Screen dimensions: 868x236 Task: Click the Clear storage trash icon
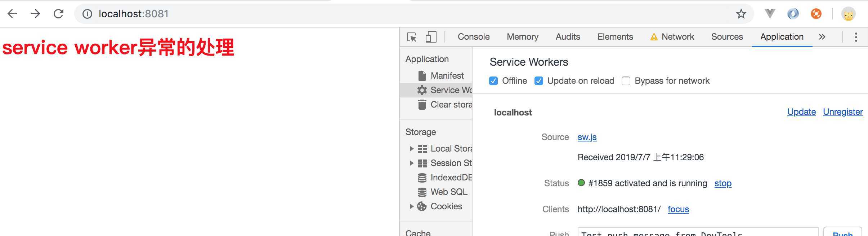[422, 104]
